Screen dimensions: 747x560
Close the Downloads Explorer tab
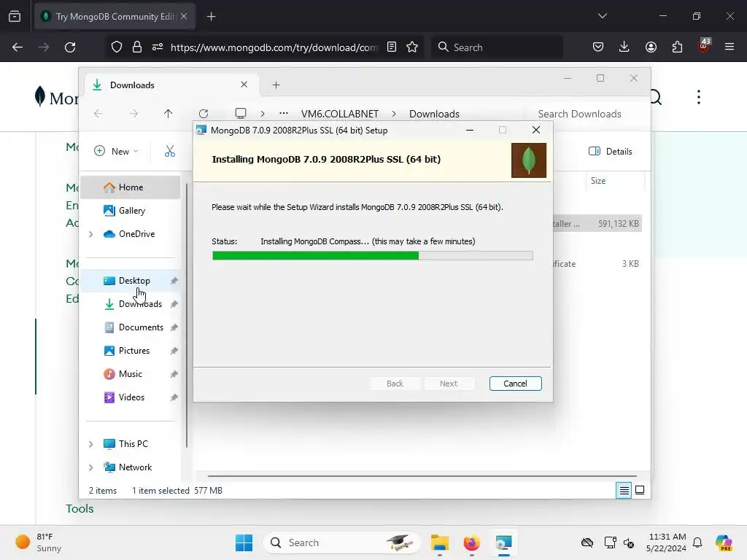click(244, 85)
